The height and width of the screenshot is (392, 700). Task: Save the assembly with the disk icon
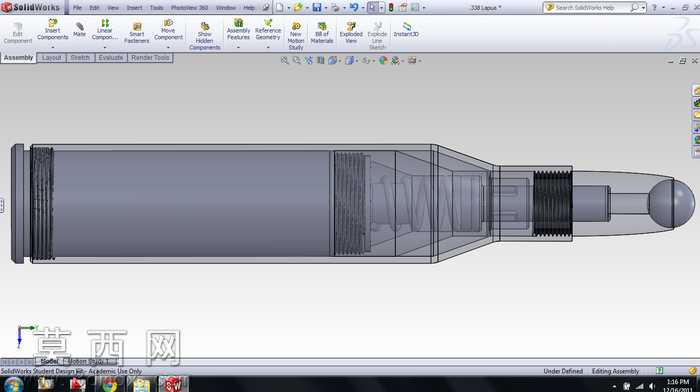[x=317, y=7]
